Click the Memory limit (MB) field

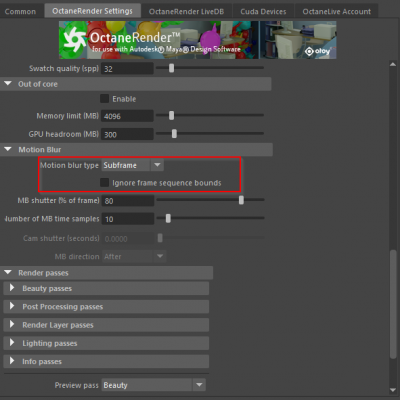tap(127, 116)
